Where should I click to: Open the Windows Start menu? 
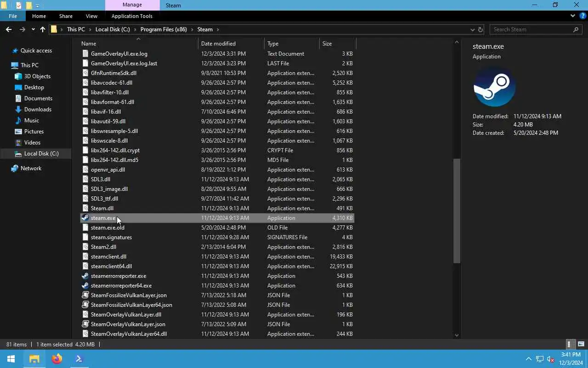11,359
